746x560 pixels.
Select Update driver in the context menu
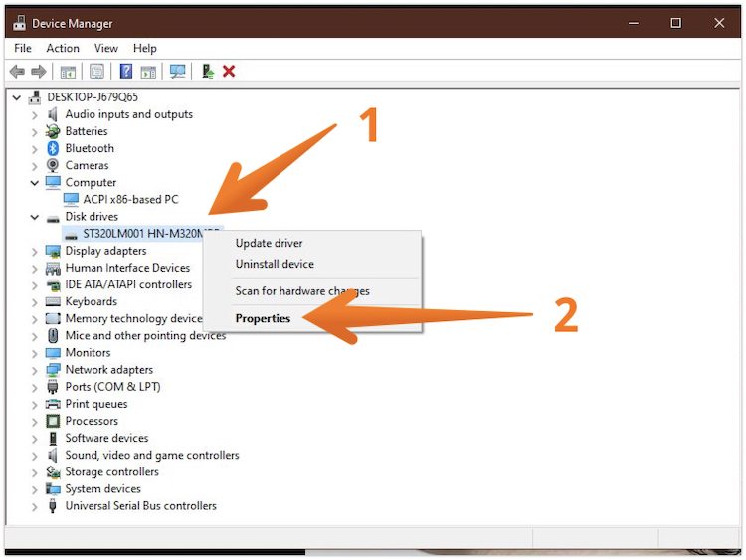tap(269, 243)
